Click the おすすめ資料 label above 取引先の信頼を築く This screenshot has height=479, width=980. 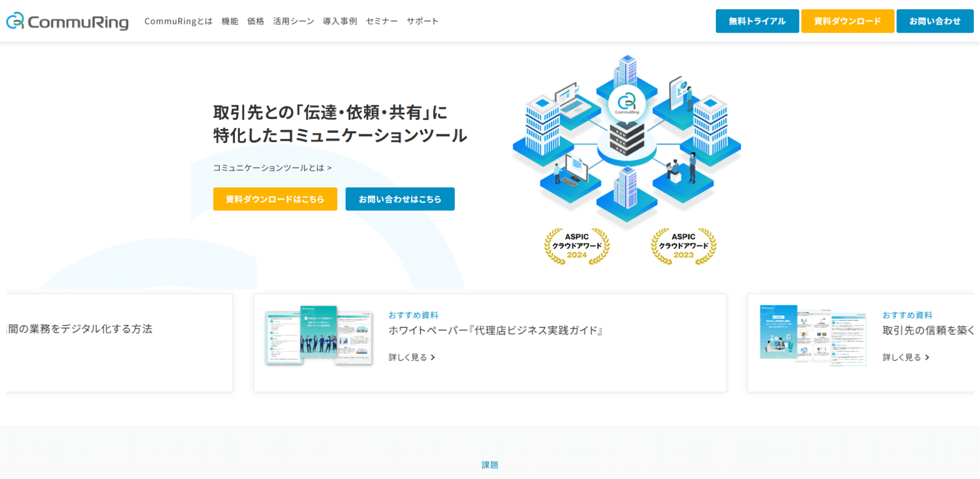coord(907,315)
